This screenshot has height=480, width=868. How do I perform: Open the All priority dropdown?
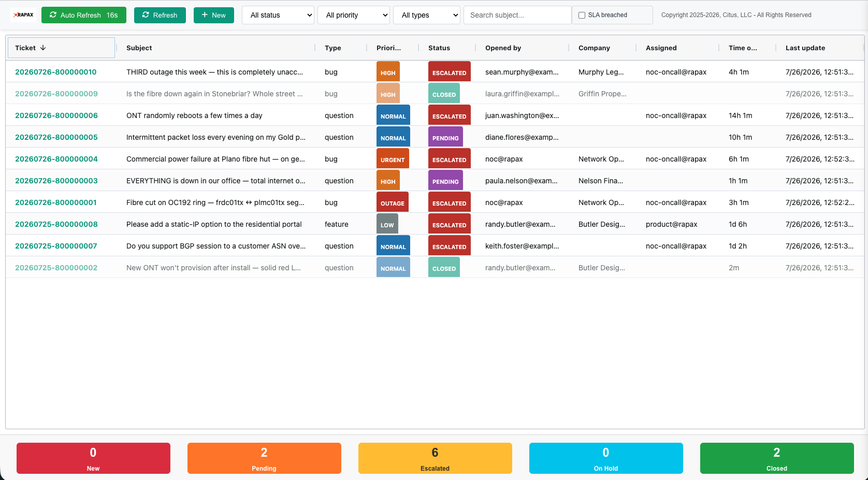(354, 15)
